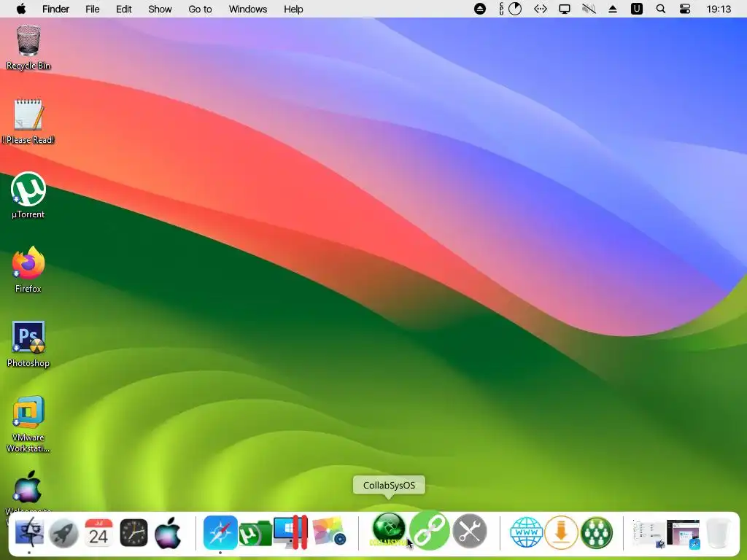Open the Finder menu
Viewport: 747px width, 560px height.
click(55, 9)
